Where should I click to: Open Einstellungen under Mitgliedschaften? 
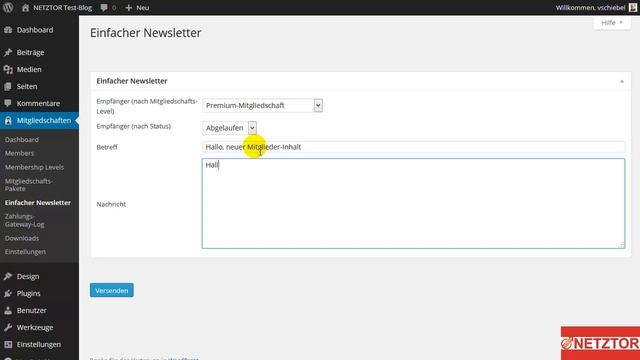click(x=25, y=252)
